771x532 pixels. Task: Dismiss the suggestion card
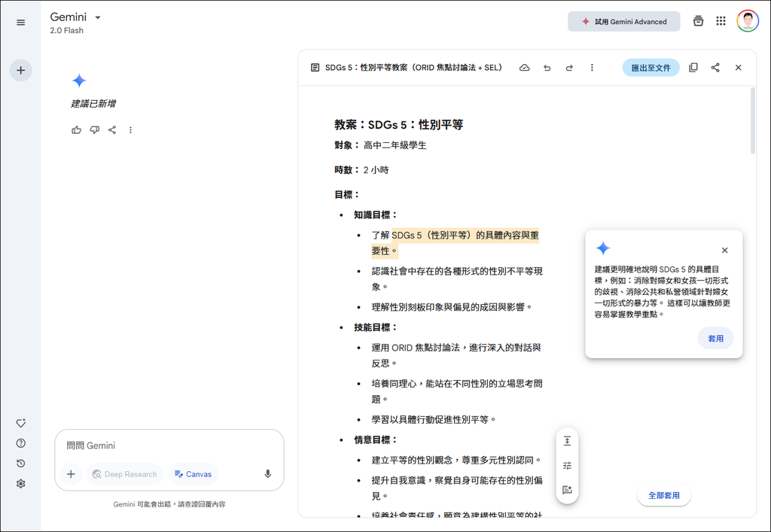725,250
